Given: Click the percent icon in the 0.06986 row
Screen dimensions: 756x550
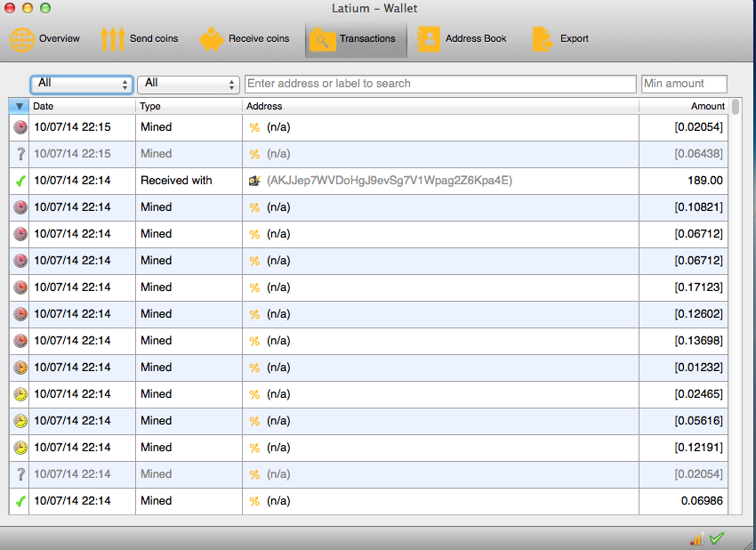Looking at the screenshot, I should (254, 502).
